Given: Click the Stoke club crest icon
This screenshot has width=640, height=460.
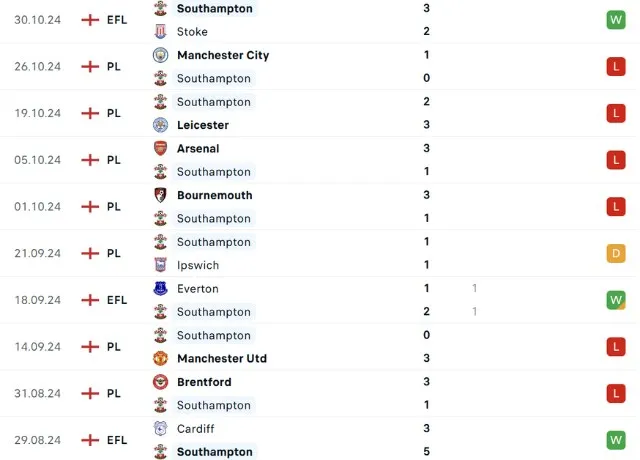Looking at the screenshot, I should (160, 31).
